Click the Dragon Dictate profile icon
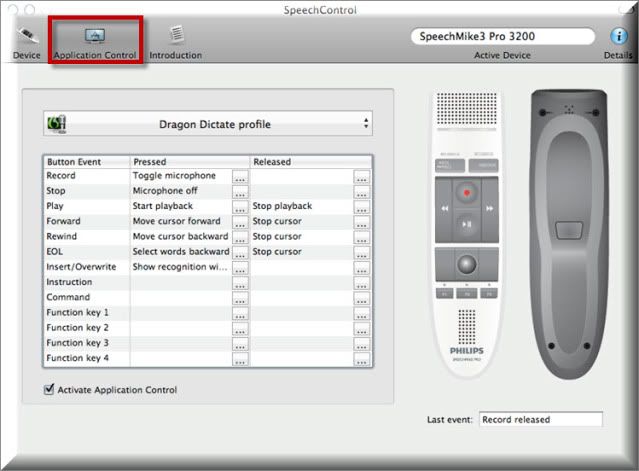Image resolution: width=639 pixels, height=471 pixels. tap(56, 123)
